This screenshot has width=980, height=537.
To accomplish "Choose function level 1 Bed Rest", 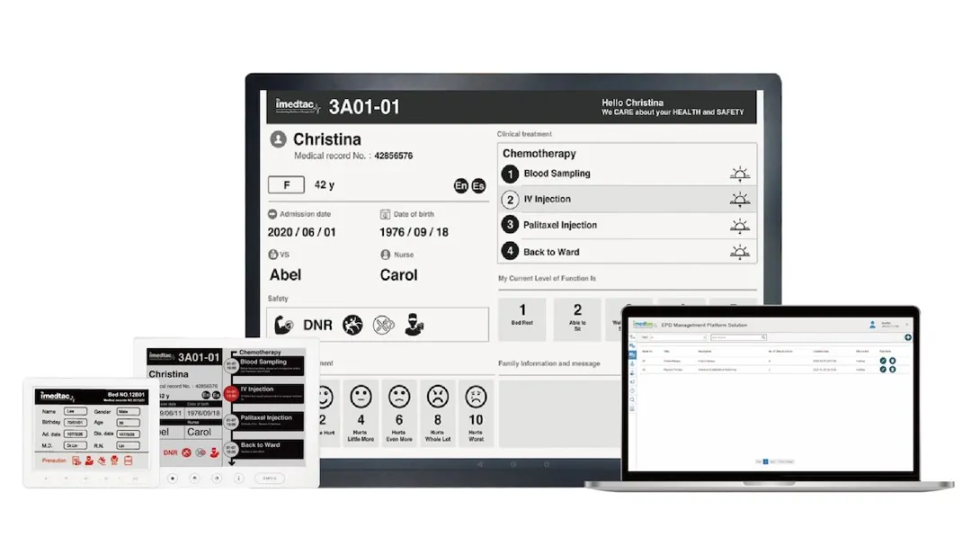I will click(x=522, y=318).
